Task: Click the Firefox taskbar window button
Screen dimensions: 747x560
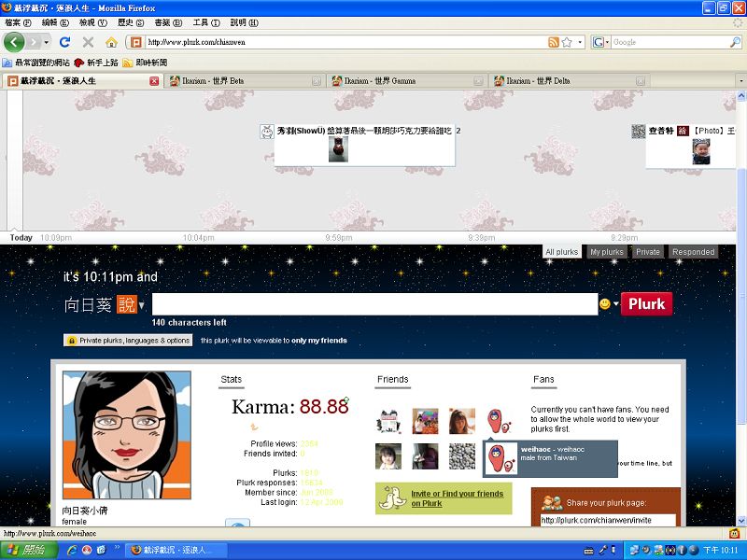Action: pos(176,551)
